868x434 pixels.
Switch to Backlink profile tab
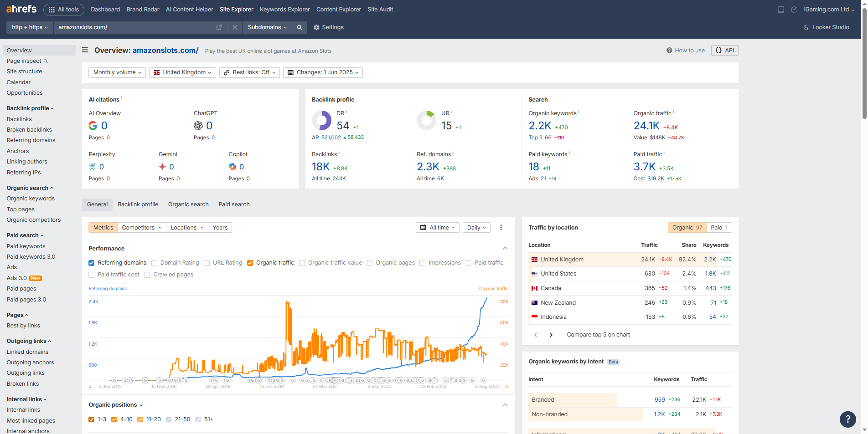138,204
